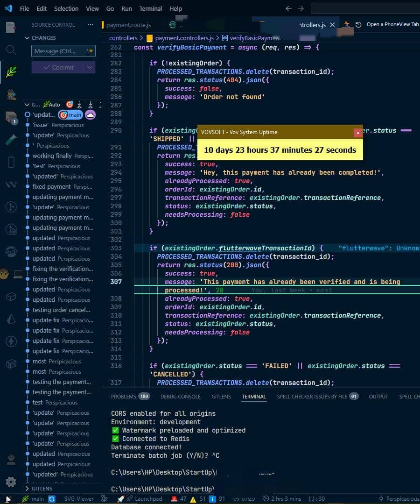Click the Commit button
Image resolution: width=420 pixels, height=504 pixels.
point(58,67)
